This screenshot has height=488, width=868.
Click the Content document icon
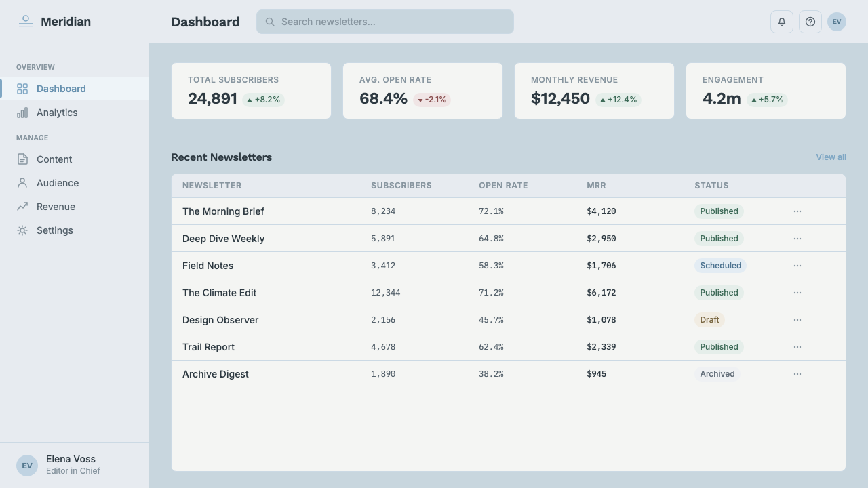(22, 159)
